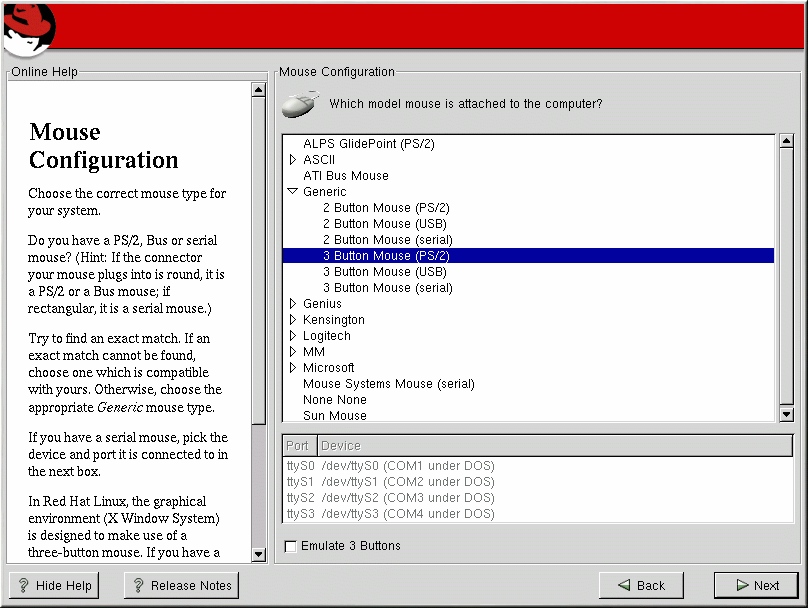Image resolution: width=808 pixels, height=608 pixels.
Task: Expand the Logitech mouse group
Action: (x=293, y=335)
